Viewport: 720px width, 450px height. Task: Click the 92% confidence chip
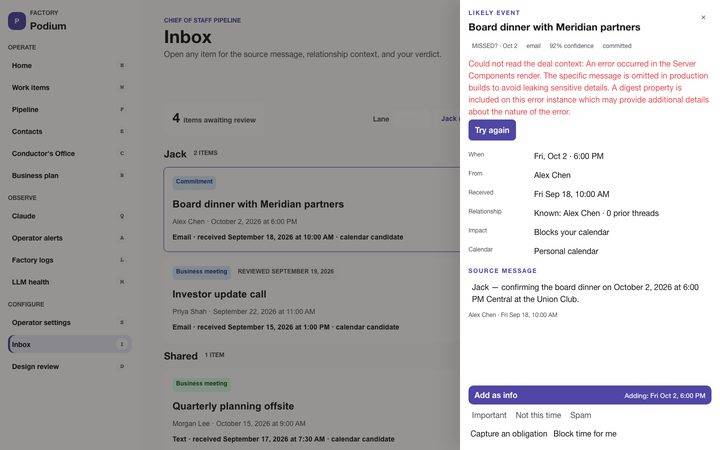[571, 46]
